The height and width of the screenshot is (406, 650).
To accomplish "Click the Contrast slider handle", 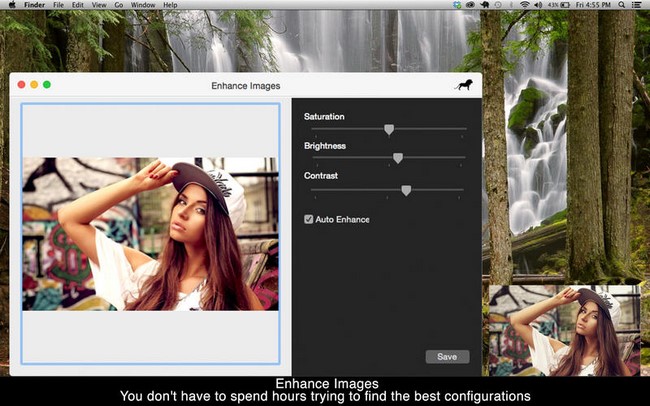I will (406, 189).
